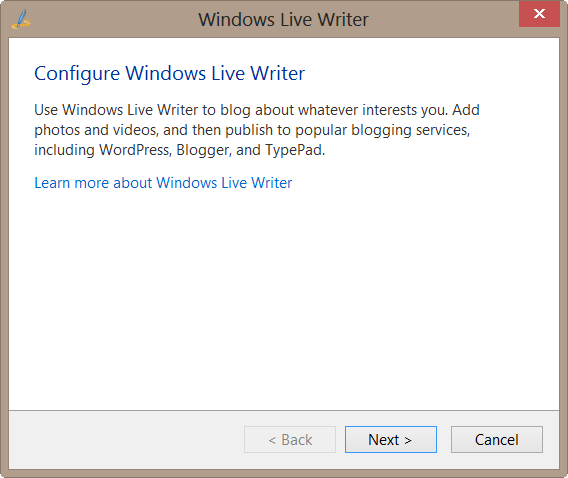
Task: Click the word TypePad in the description
Action: tap(295, 151)
